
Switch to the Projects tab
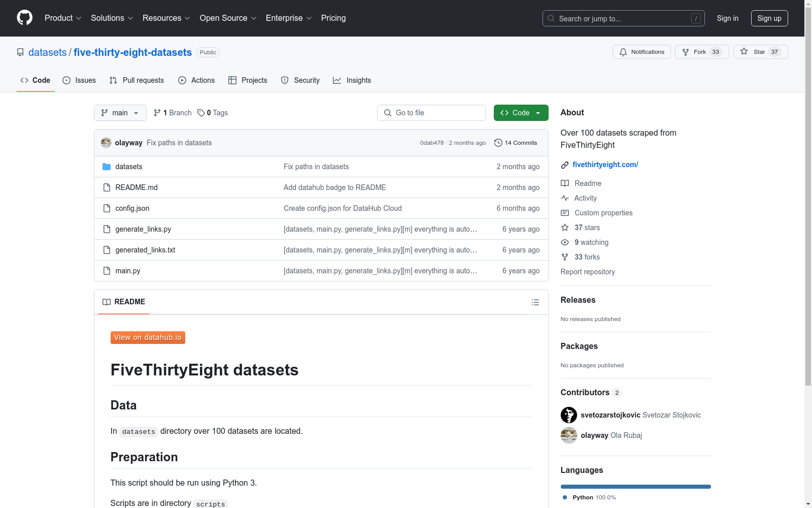[x=248, y=80]
